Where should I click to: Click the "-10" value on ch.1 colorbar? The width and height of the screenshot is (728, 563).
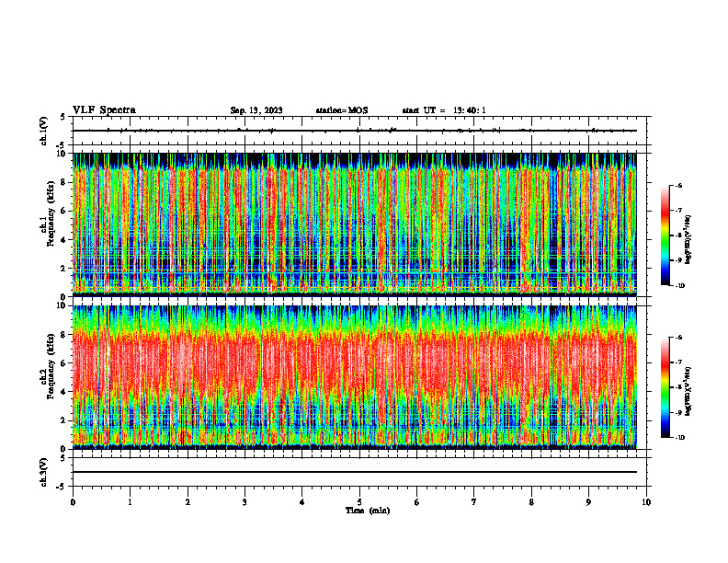pyautogui.click(x=679, y=286)
